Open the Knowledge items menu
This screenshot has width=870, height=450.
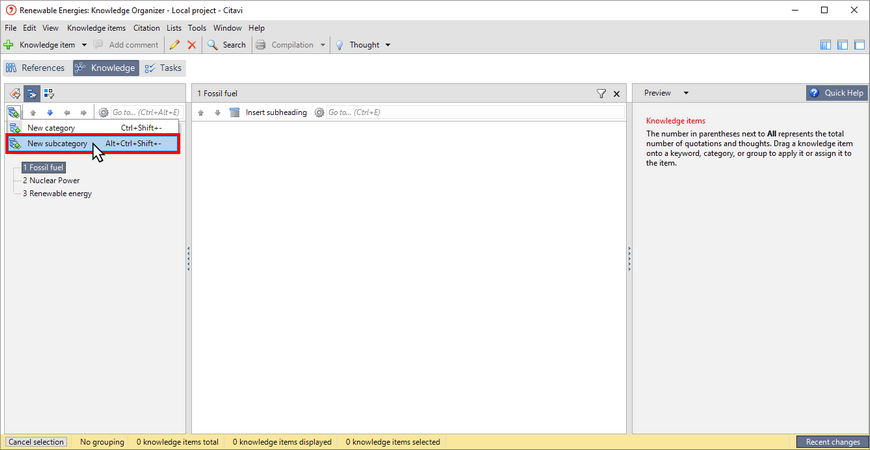pos(97,28)
